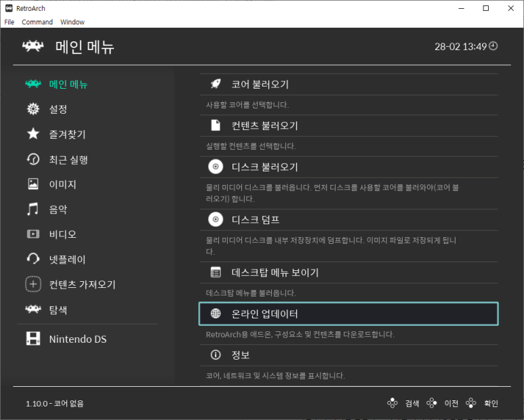Screen dimensions: 524x420
Task: Click the 이미지 picture icon
Action: pyautogui.click(x=33, y=184)
